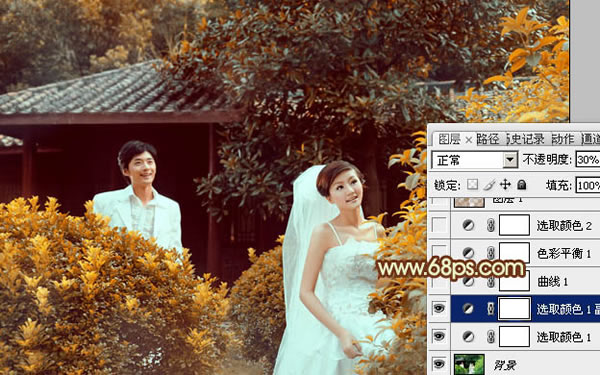This screenshot has width=600, height=375.
Task: Click mask thumbnail of 选取颜色 2 layer
Action: click(514, 225)
